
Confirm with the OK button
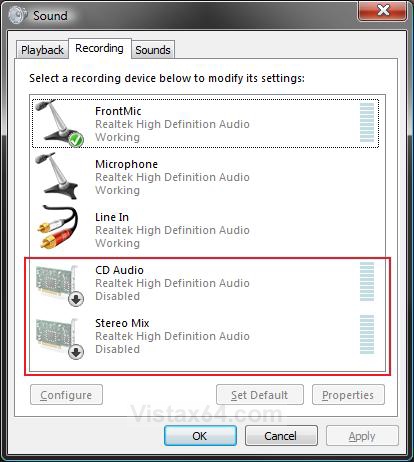coord(200,436)
